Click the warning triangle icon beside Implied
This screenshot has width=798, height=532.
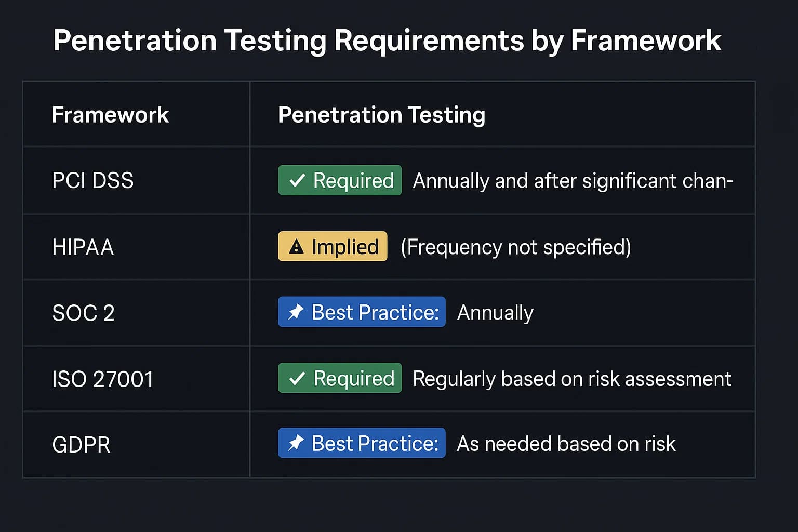point(296,247)
